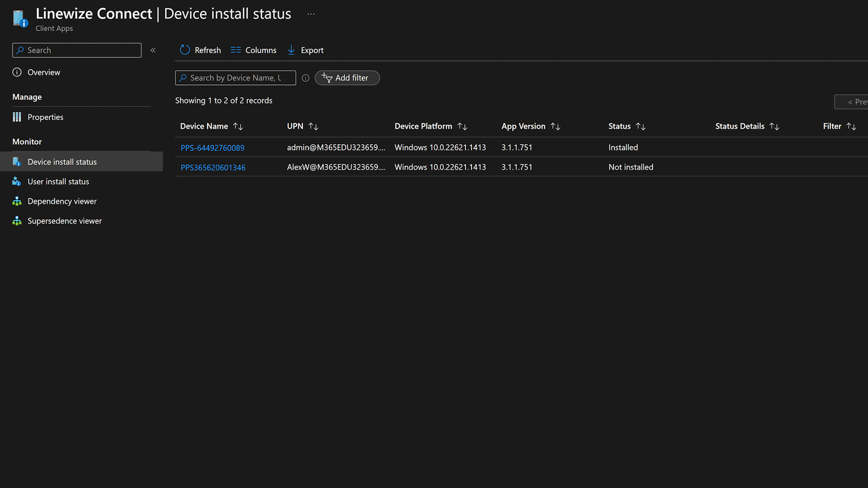
Task: Open device PPS-64492760089
Action: pos(212,148)
